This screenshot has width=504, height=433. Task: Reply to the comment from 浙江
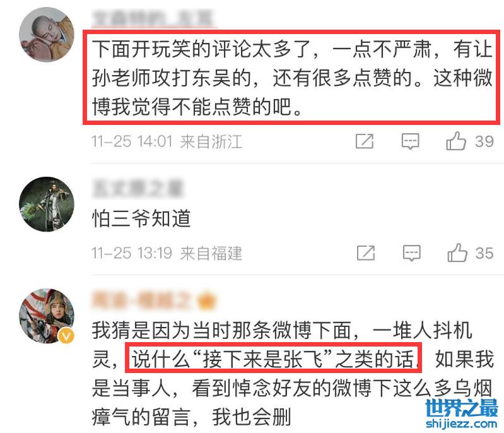click(x=411, y=141)
